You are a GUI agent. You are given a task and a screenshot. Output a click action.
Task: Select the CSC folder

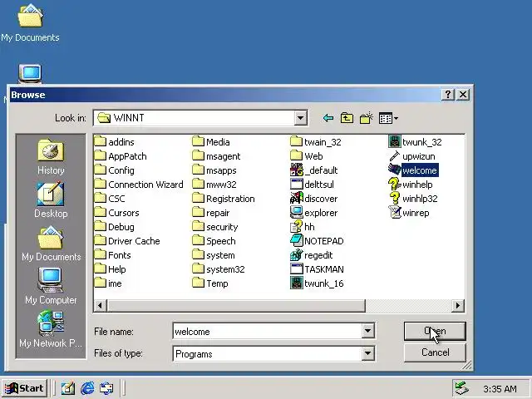coord(110,199)
